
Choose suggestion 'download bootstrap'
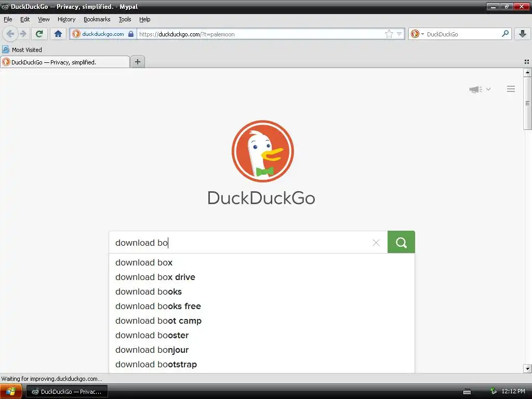[262, 365]
